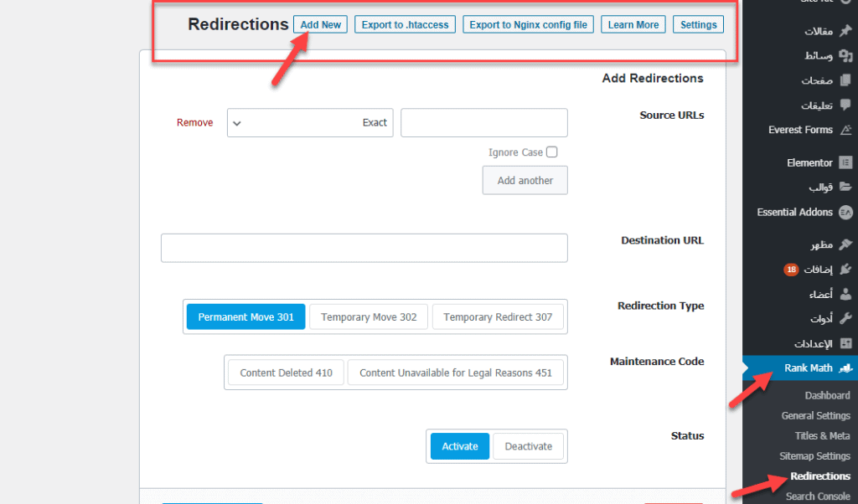Click the Essential Addons icon
The height and width of the screenshot is (504, 858).
pos(845,213)
